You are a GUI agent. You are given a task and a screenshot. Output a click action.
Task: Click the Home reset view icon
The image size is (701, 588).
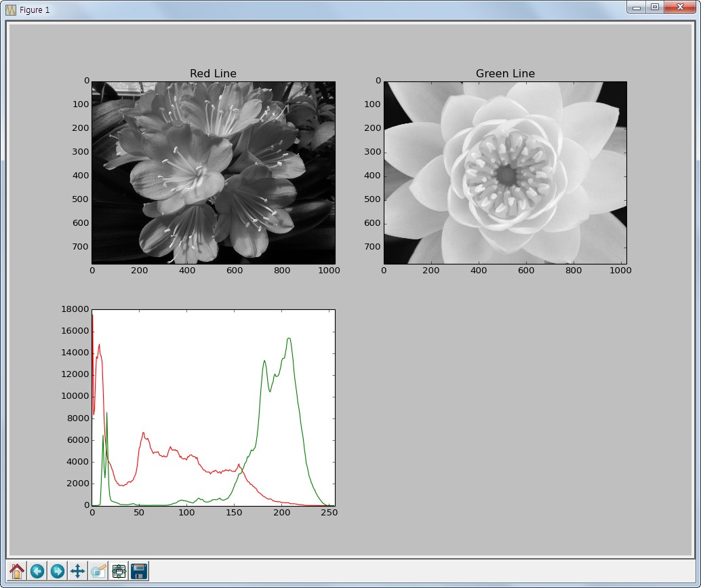(17, 571)
